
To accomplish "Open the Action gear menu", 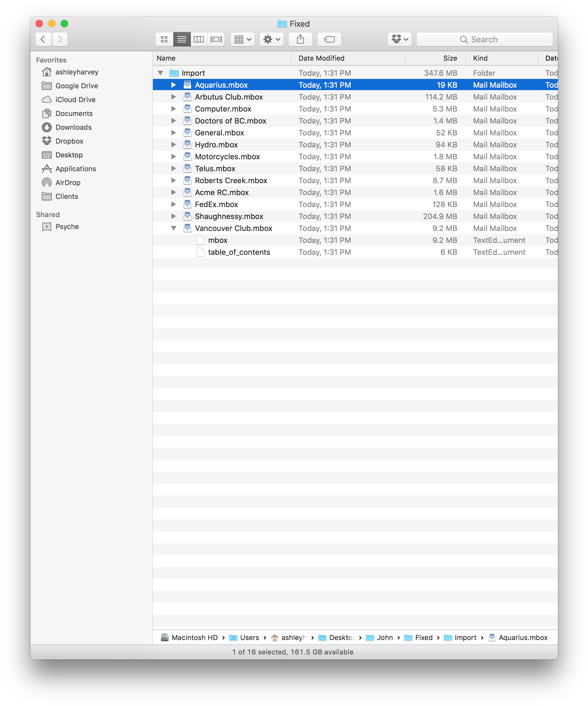I will 272,39.
